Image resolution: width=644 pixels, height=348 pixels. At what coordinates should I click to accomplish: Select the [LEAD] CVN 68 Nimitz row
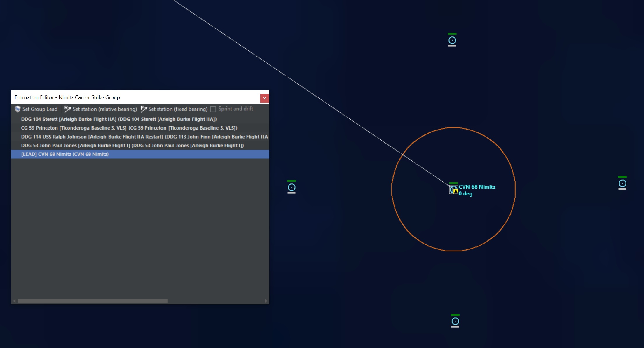point(140,154)
